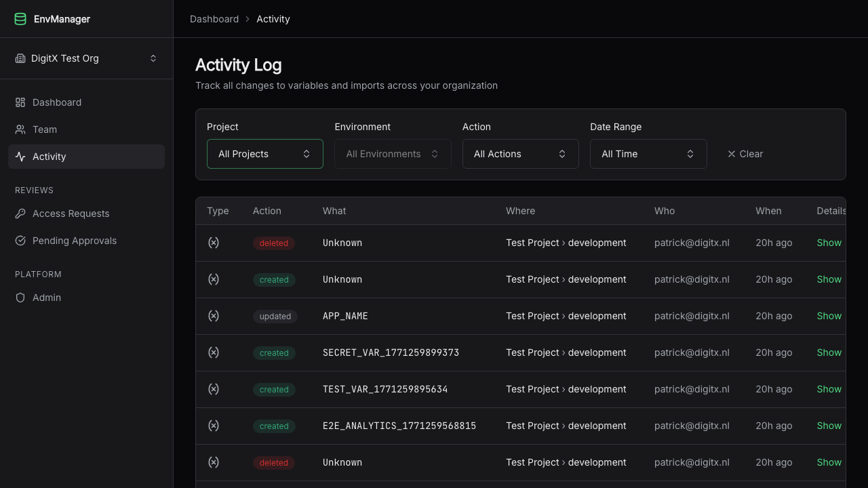
Task: Click the disabled All Environments selector
Action: [393, 154]
